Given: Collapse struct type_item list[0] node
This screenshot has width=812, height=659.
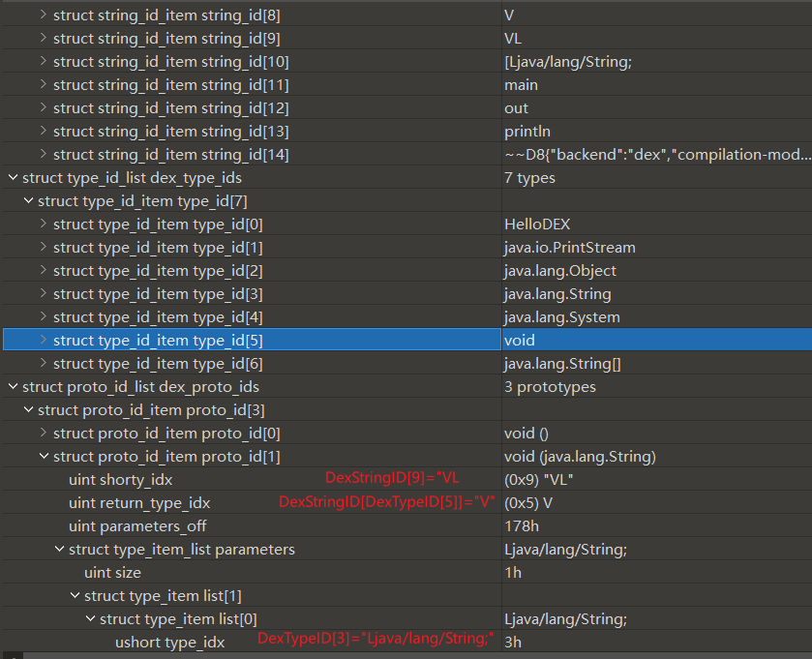Looking at the screenshot, I should (90, 619).
